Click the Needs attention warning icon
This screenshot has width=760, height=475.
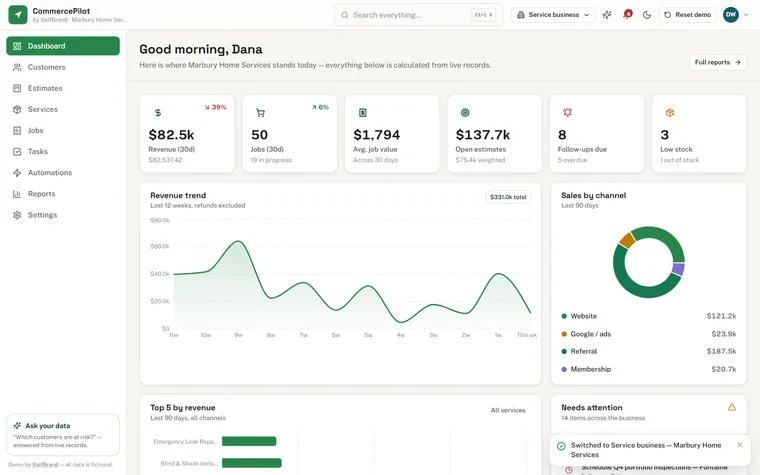(x=731, y=407)
